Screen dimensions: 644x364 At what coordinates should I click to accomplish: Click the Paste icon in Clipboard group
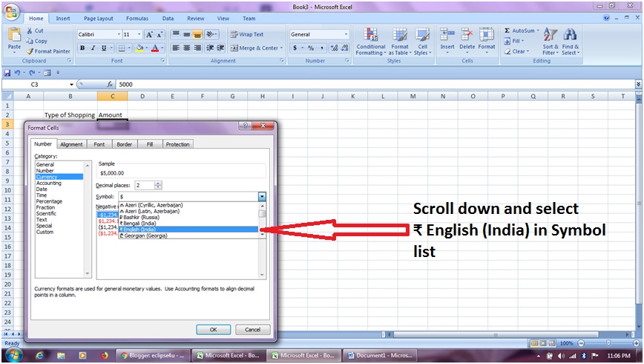coord(14,35)
